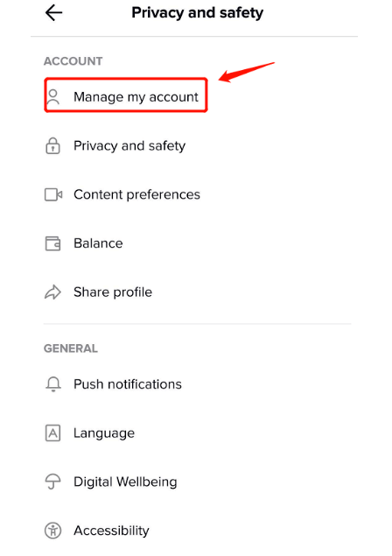Select the letter A Language icon
This screenshot has width=392, height=556.
click(x=52, y=433)
